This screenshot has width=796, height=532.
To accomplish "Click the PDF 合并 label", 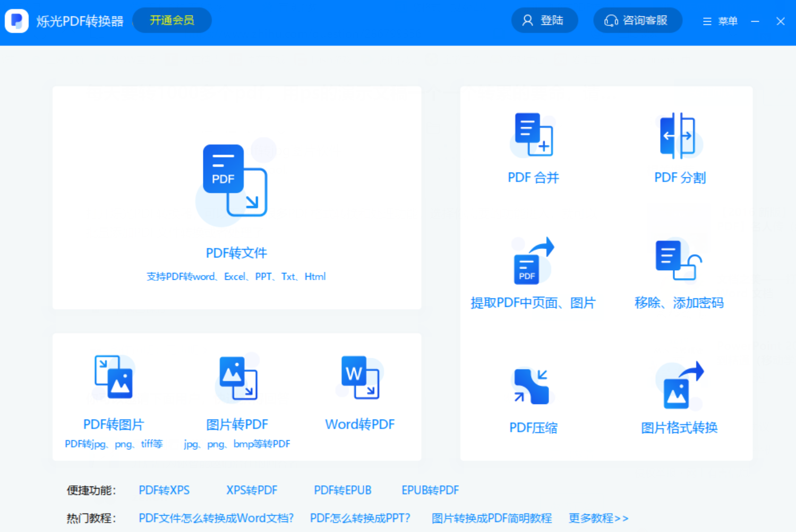I will pyautogui.click(x=533, y=178).
